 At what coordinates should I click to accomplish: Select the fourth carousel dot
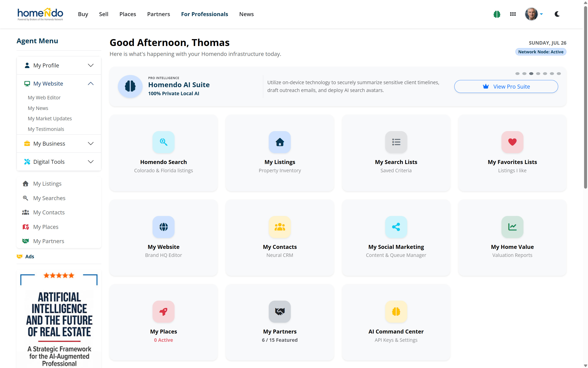point(538,74)
